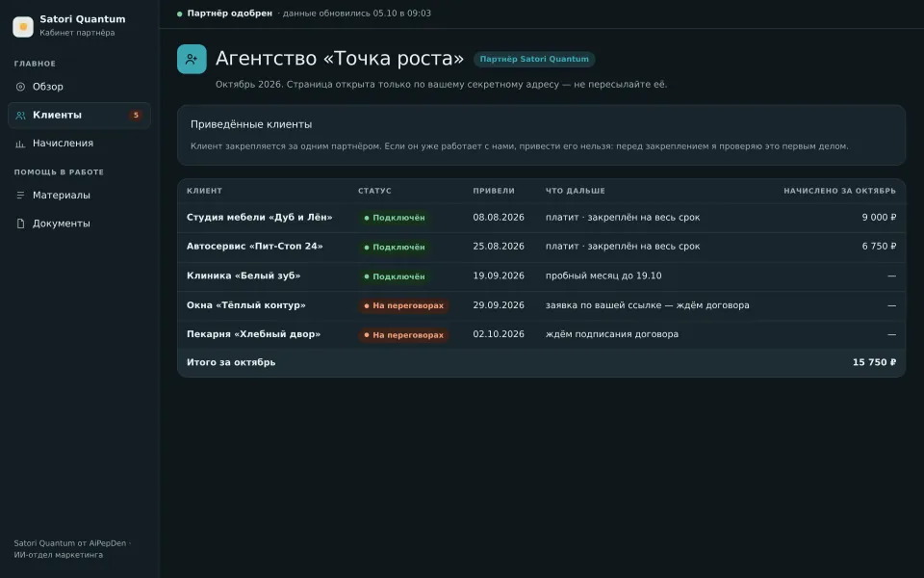Click the total 15 750 ₽
This screenshot has height=578, width=924.
pyautogui.click(x=875, y=362)
